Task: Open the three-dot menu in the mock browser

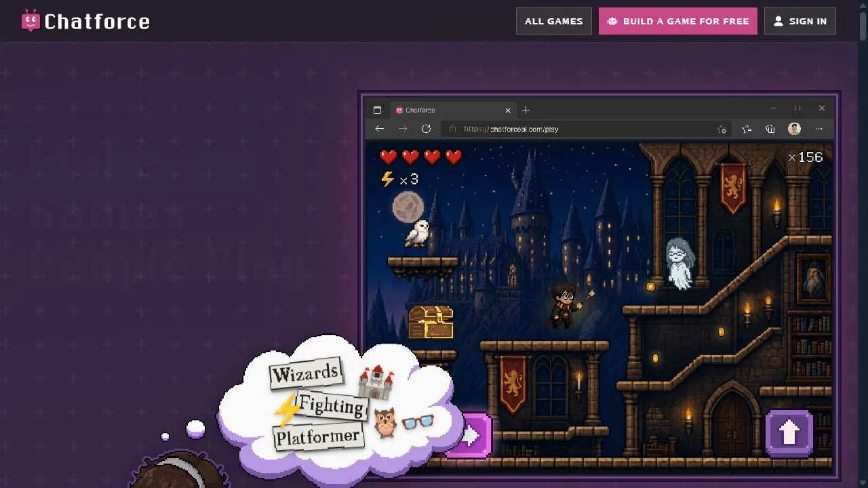Action: (819, 129)
